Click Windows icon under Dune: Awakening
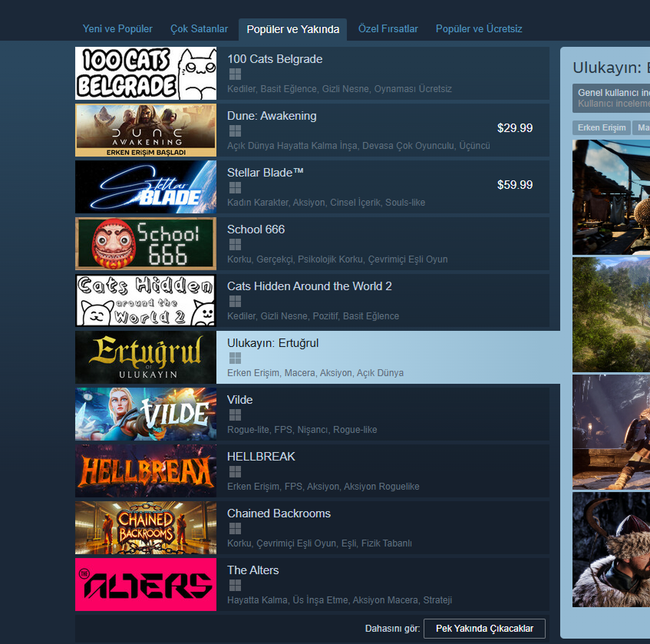Viewport: 650px width, 644px height. [235, 131]
